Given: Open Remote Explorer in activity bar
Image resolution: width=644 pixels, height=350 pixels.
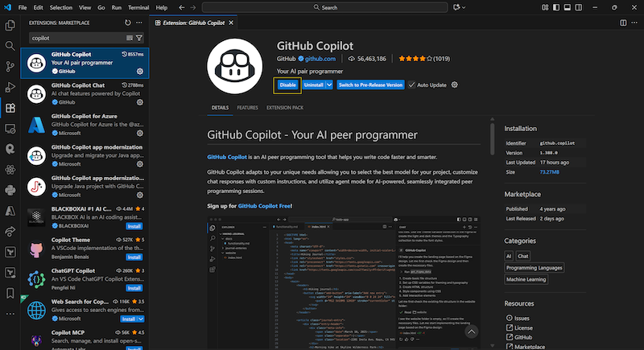Looking at the screenshot, I should point(10,129).
